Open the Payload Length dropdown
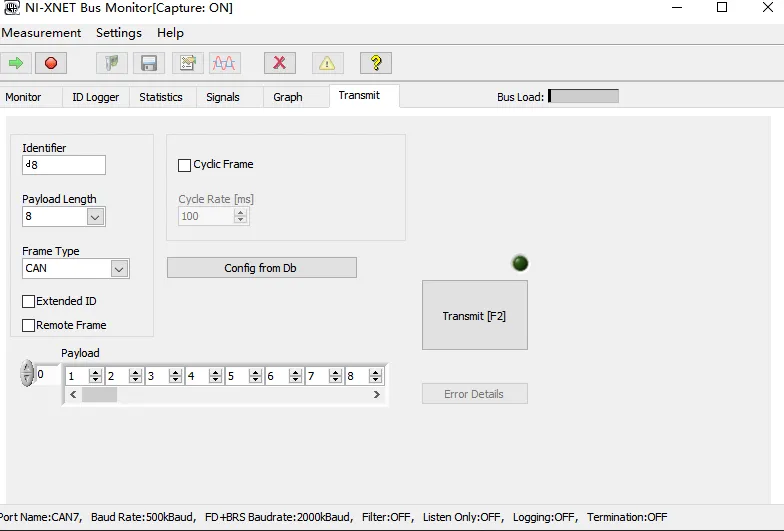This screenshot has width=784, height=531. [x=95, y=216]
